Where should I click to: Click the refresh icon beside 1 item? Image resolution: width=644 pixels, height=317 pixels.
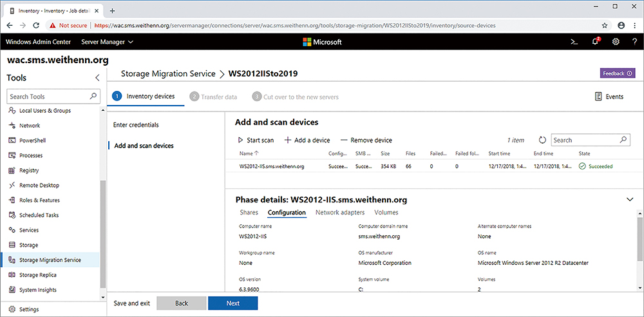pos(542,140)
